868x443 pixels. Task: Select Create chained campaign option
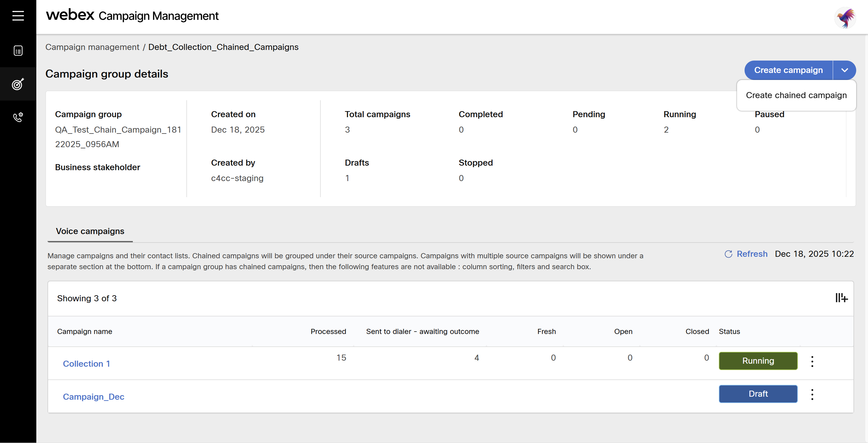(x=796, y=95)
